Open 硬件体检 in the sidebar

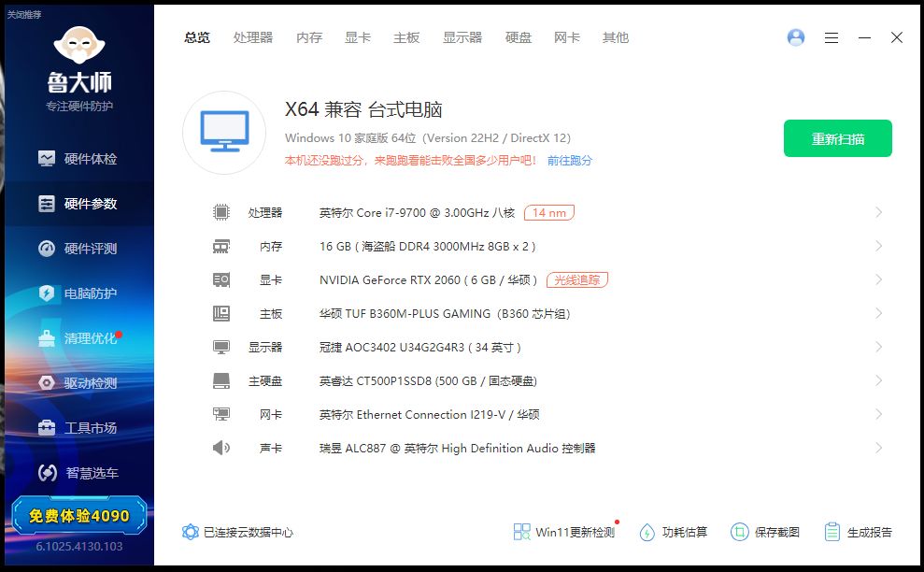pyautogui.click(x=78, y=159)
